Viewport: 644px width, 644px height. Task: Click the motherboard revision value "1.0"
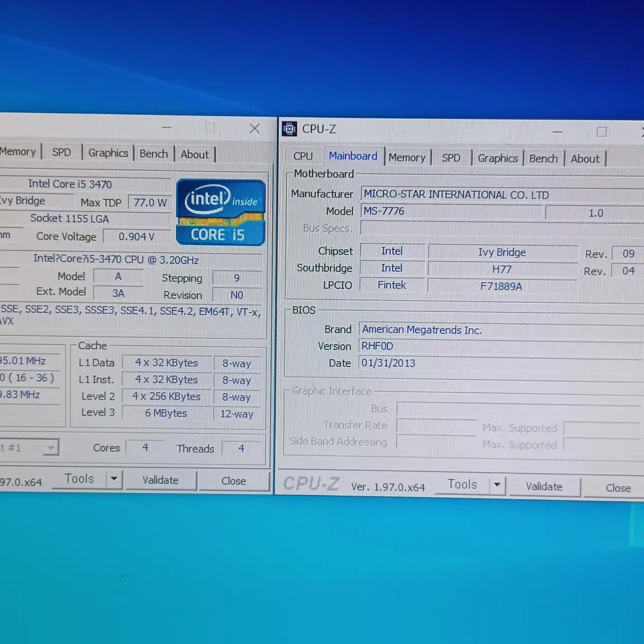[595, 213]
